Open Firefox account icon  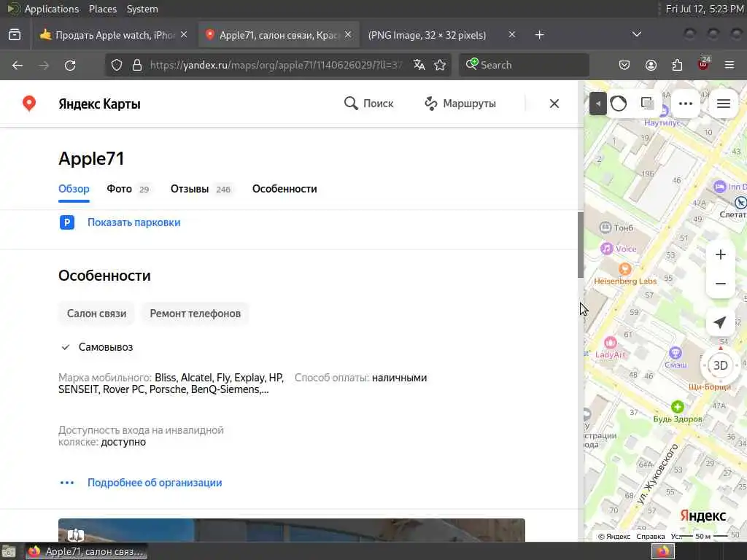[x=651, y=65]
